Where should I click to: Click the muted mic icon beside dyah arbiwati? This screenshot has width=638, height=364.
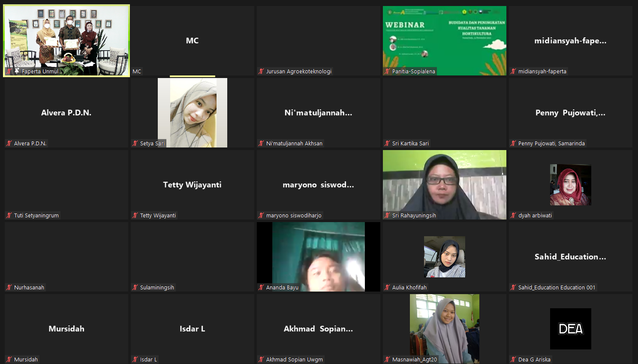point(513,215)
